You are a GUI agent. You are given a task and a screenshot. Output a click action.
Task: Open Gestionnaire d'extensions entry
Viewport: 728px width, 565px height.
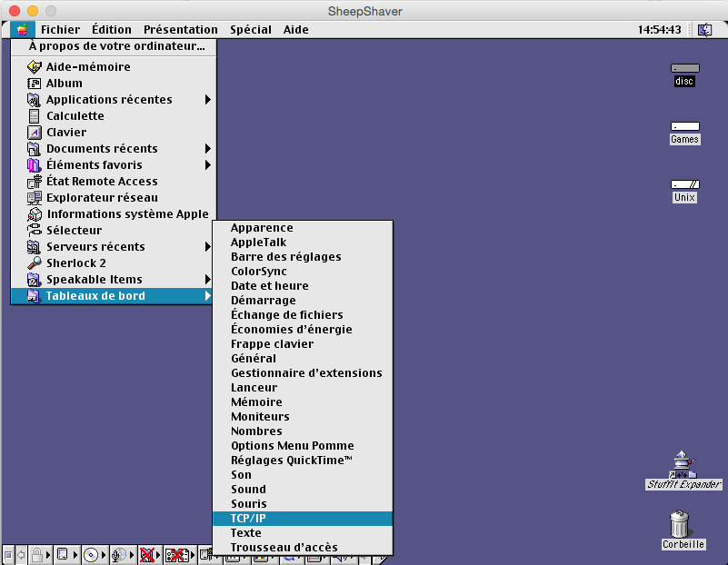click(x=303, y=373)
